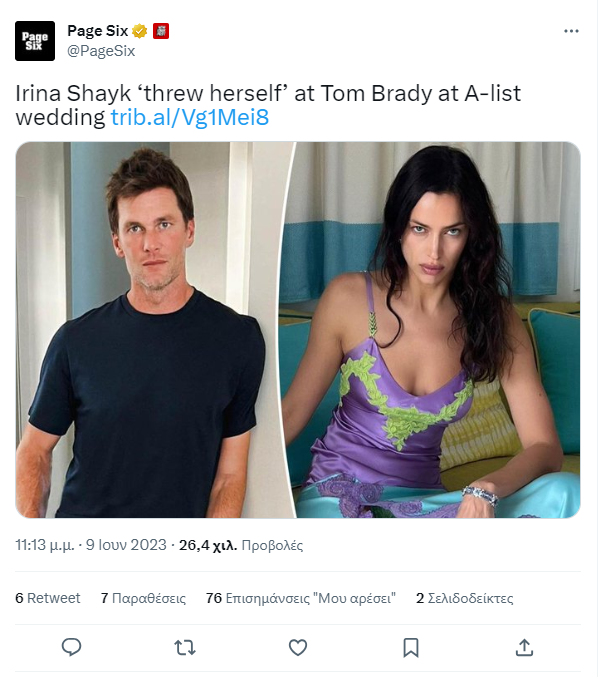Click the reply speech bubble icon
608x677 pixels.
click(72, 647)
